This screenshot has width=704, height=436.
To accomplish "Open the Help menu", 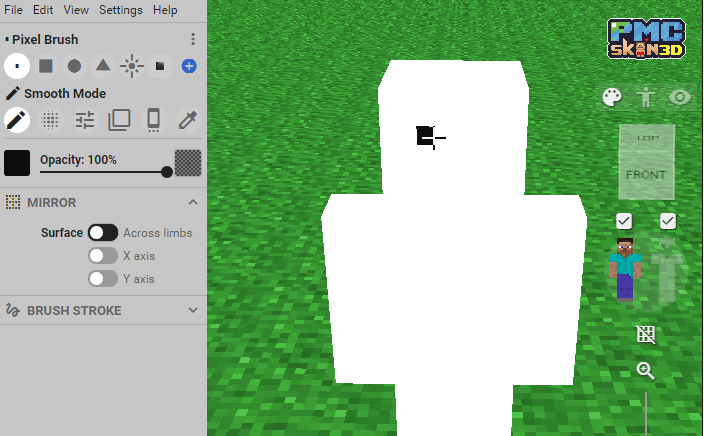I will click(x=165, y=10).
